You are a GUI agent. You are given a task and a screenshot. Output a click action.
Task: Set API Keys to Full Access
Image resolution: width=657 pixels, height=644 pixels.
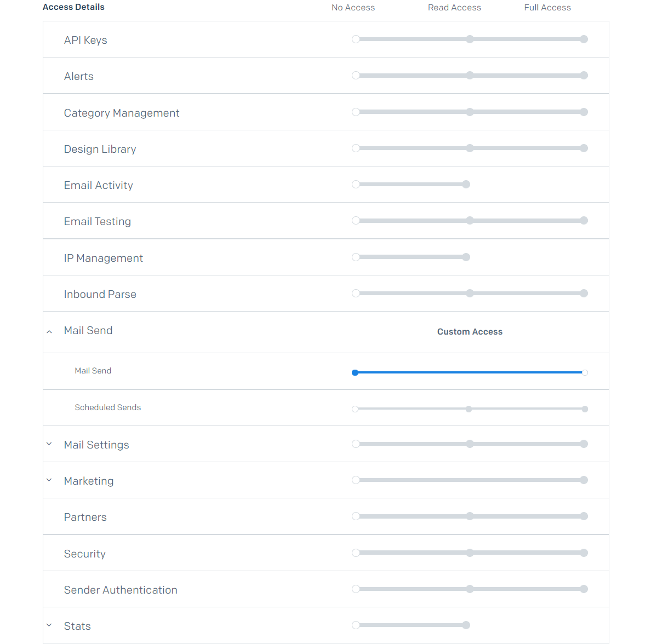click(x=584, y=39)
